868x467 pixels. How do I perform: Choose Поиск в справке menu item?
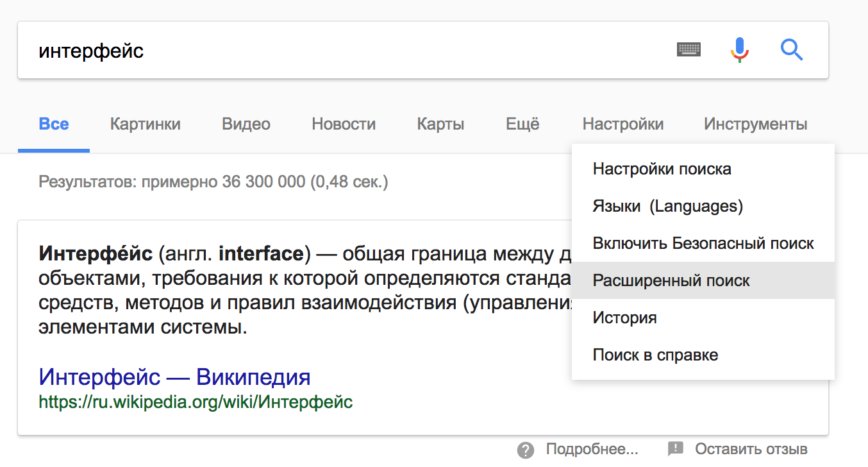655,355
